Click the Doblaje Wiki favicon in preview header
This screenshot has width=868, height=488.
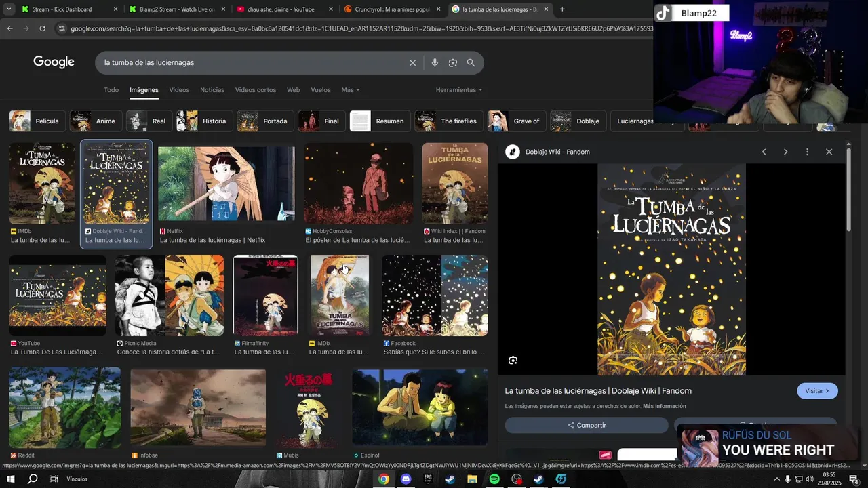click(513, 152)
